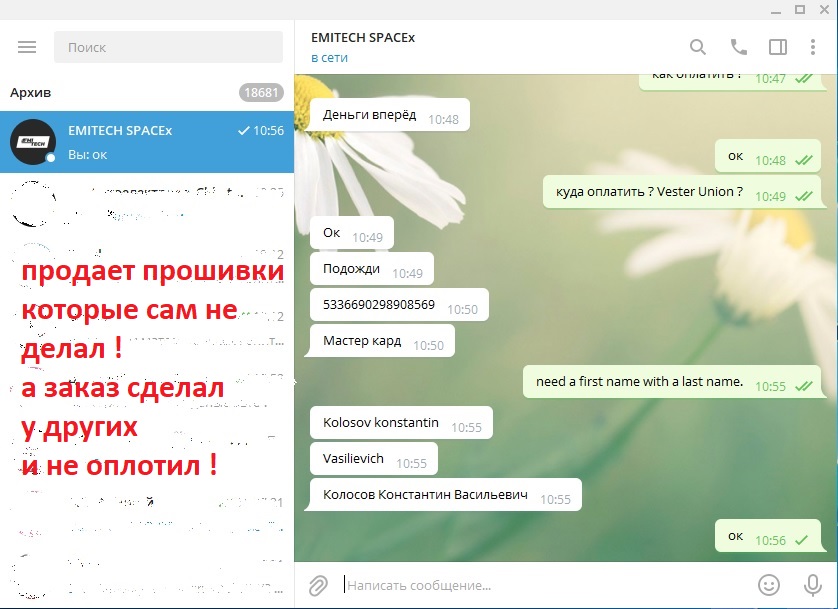Click the "Деньги вперёд" message bubble
The height and width of the screenshot is (609, 838).
click(x=370, y=116)
